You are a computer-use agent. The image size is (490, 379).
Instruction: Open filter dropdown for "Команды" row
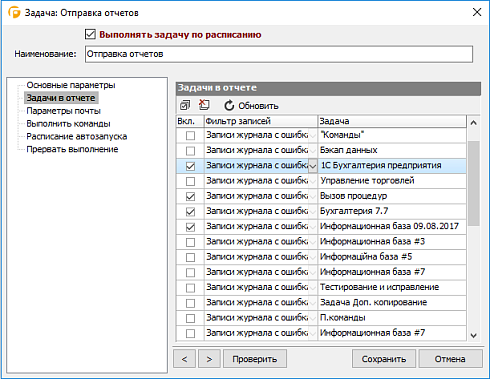click(313, 135)
